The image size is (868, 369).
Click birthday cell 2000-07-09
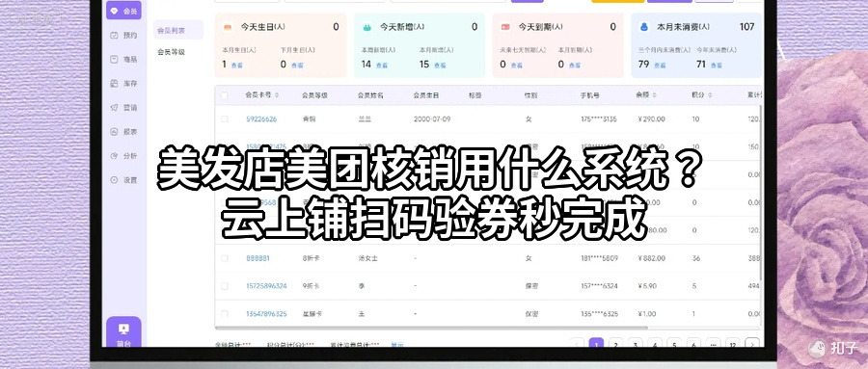point(432,119)
